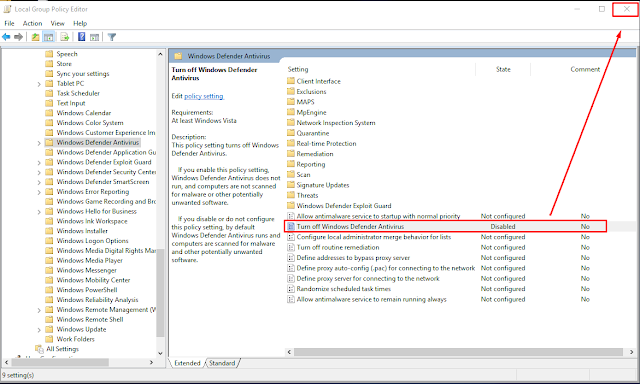640x384 pixels.
Task: Open the Help menu
Action: (80, 23)
